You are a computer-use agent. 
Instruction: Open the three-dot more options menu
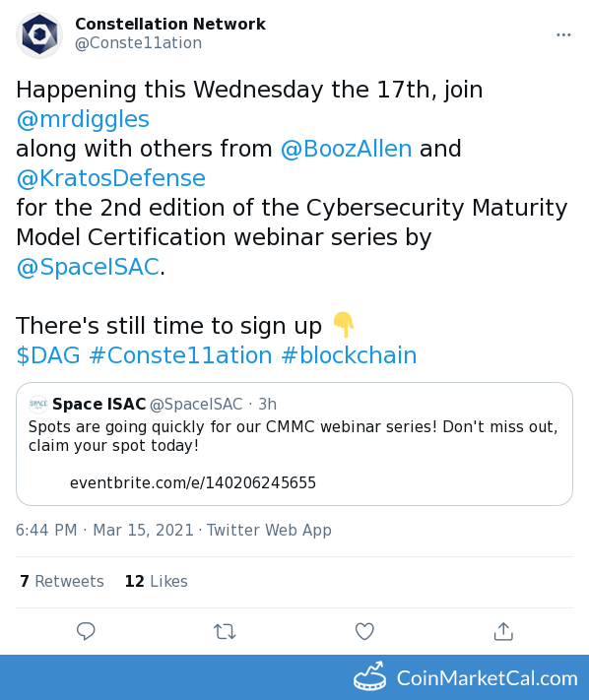click(563, 34)
